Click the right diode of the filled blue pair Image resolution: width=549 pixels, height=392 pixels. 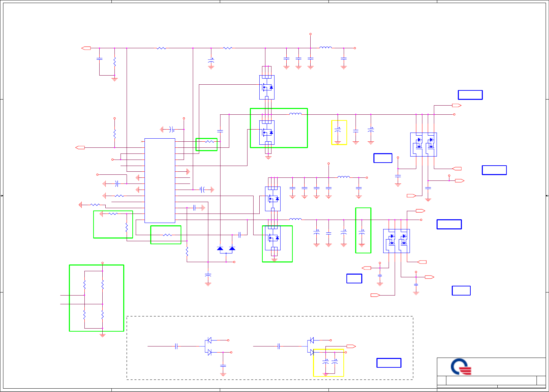pyautogui.click(x=232, y=249)
